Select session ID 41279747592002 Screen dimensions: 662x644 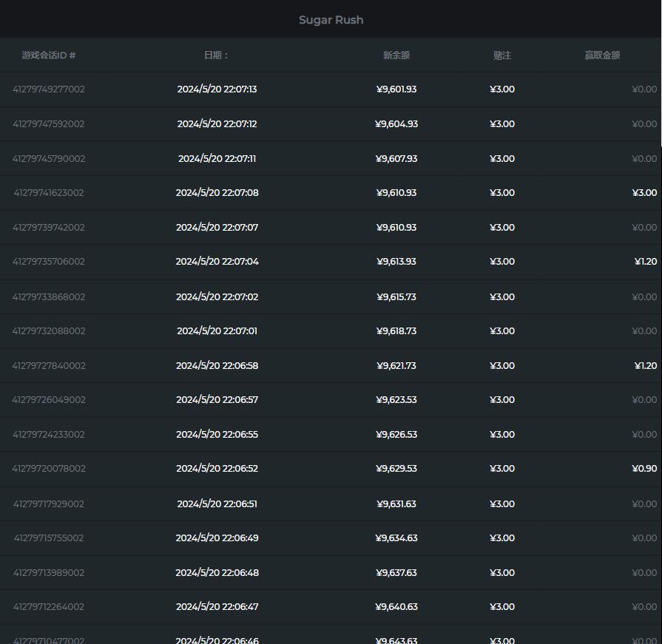(49, 123)
